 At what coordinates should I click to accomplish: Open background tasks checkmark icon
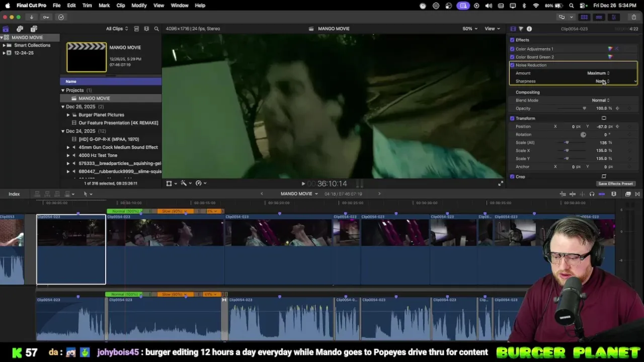coord(61,17)
